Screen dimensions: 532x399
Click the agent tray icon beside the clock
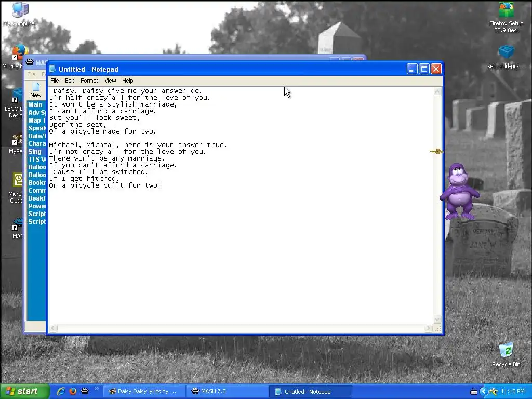(494, 392)
